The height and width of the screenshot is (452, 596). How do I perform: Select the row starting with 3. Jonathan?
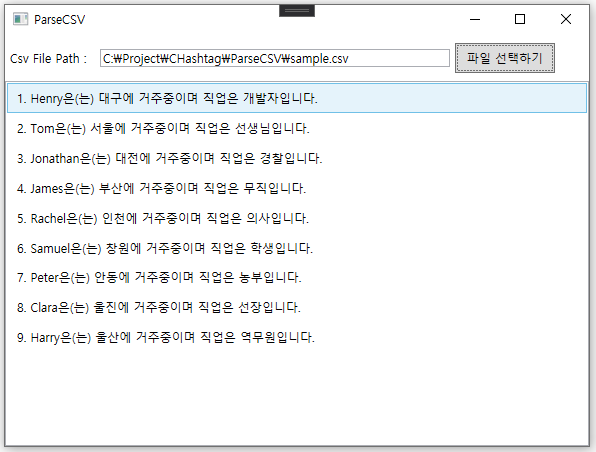[297, 158]
